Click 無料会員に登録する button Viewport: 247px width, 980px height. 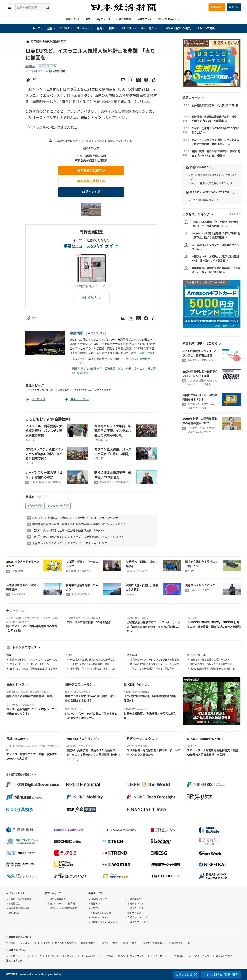point(91,181)
